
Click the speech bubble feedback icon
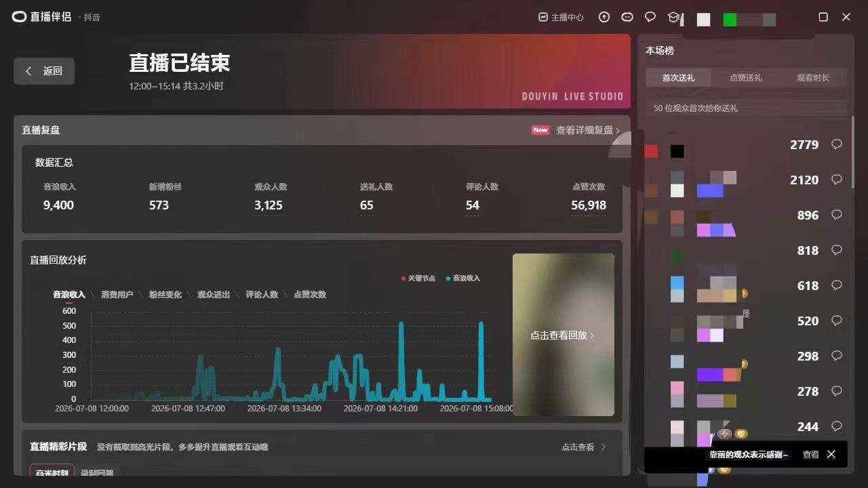pyautogui.click(x=650, y=17)
